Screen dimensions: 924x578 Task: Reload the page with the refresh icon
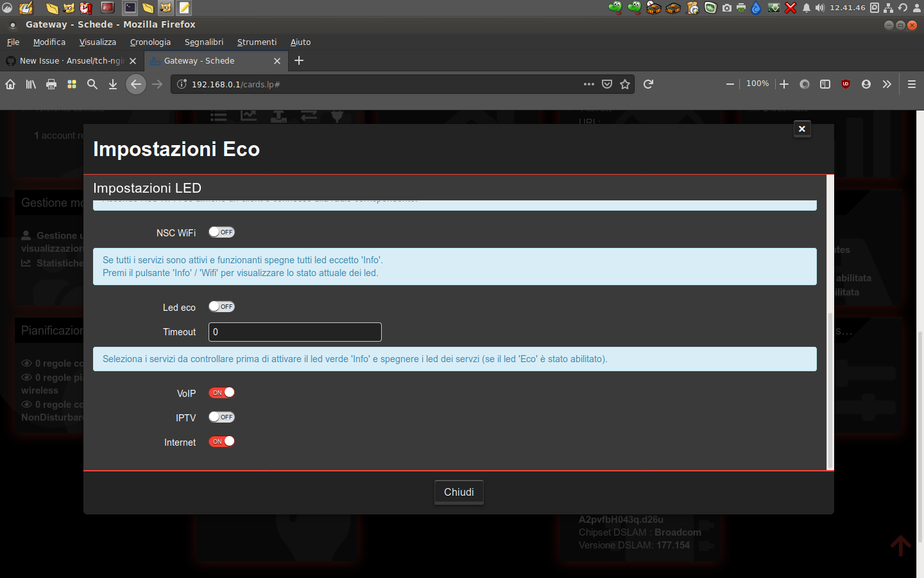click(648, 84)
